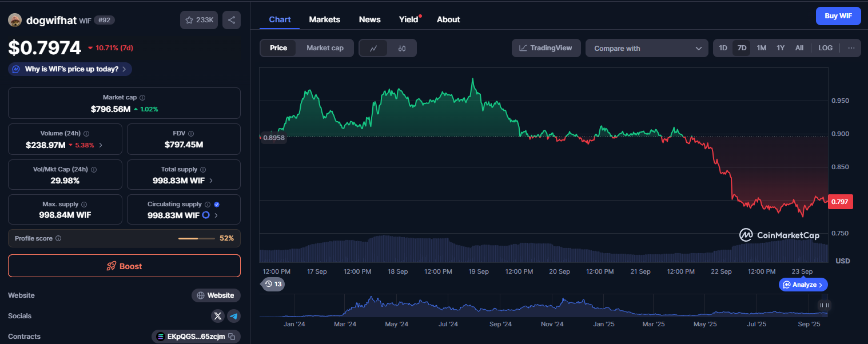Select 1Y time range
This screenshot has height=344, width=868.
[781, 49]
